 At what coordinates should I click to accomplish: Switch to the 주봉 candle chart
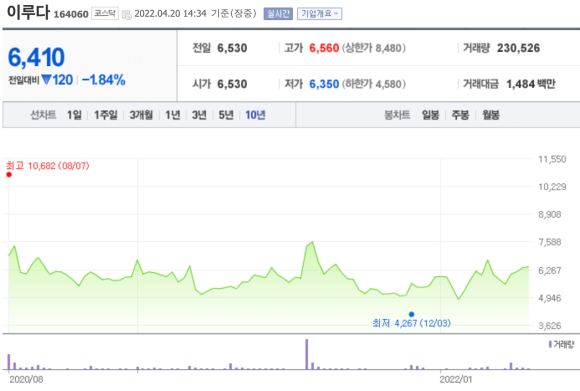click(460, 115)
